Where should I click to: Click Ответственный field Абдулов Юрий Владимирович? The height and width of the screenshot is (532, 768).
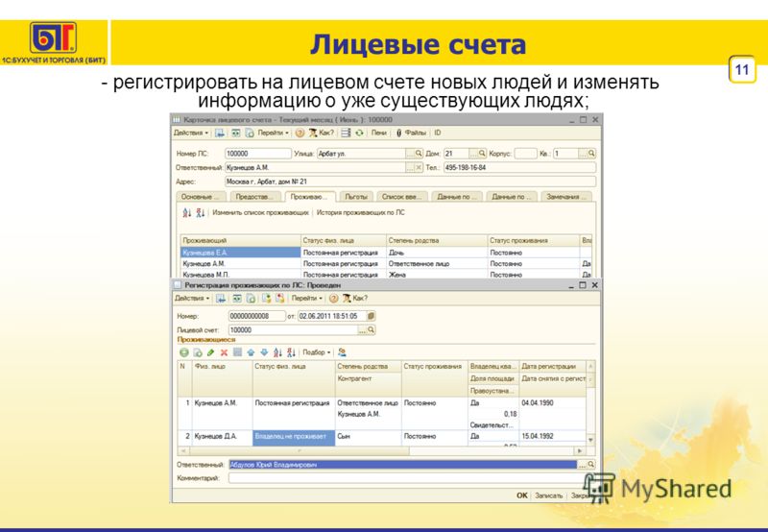click(x=403, y=465)
